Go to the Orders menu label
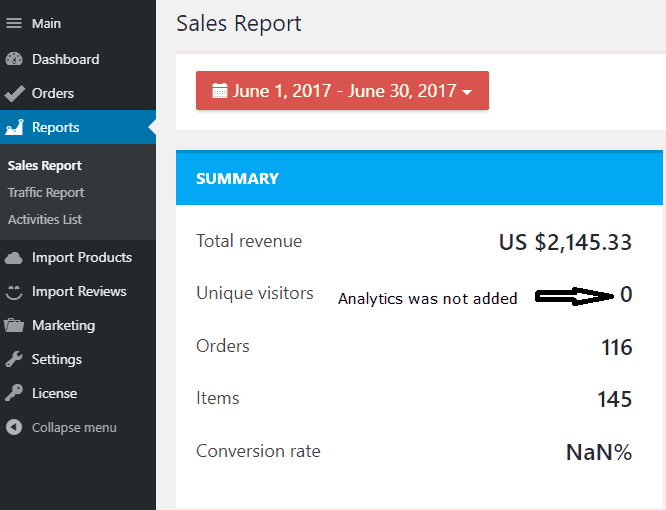 pos(53,93)
